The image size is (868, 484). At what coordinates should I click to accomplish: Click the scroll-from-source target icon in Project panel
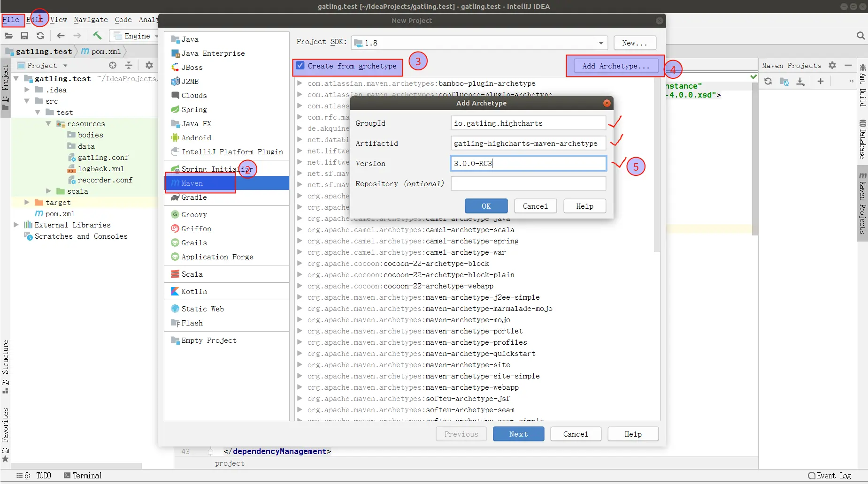tap(113, 65)
